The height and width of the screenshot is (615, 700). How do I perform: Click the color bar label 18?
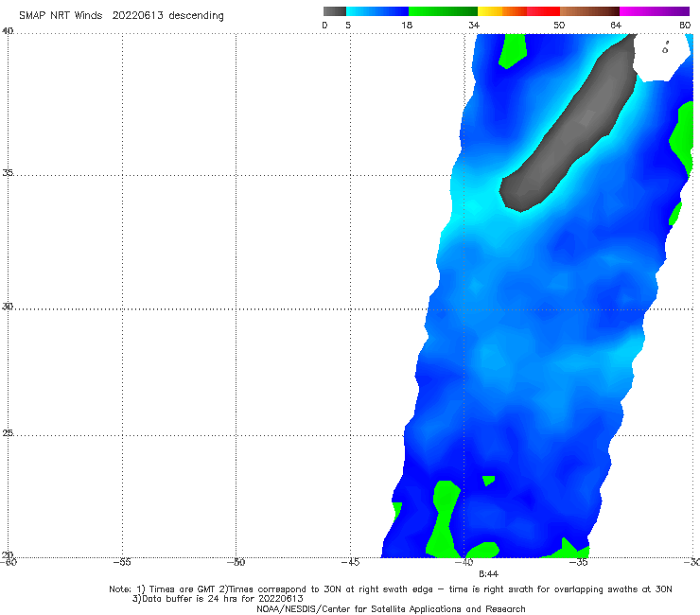coord(407,26)
